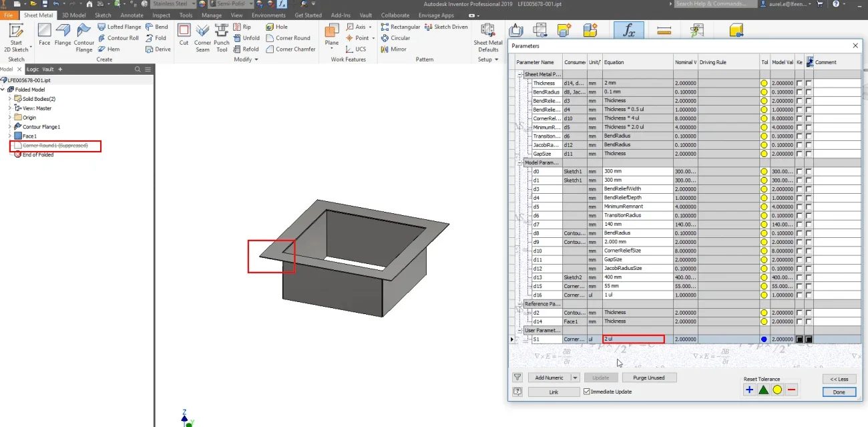This screenshot has height=427, width=868.
Task: Collapse the Folded Model node
Action: coord(3,90)
